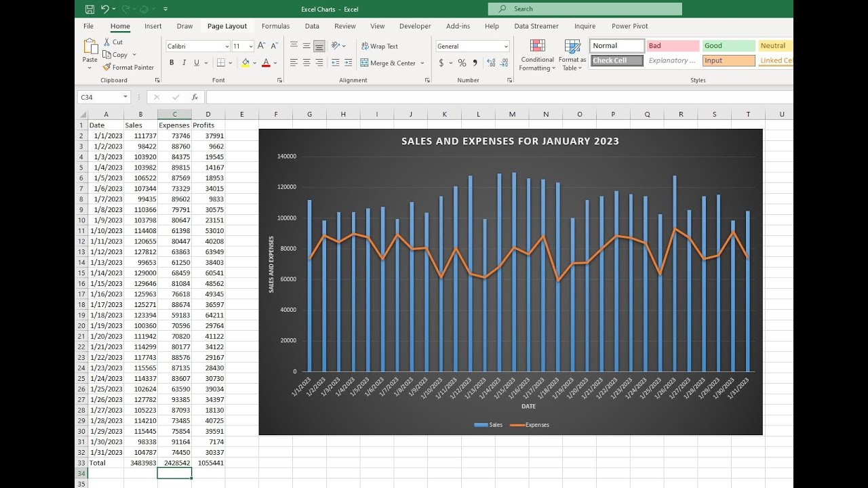Apply the Explanatory cell style
868x488 pixels.
pyautogui.click(x=673, y=60)
